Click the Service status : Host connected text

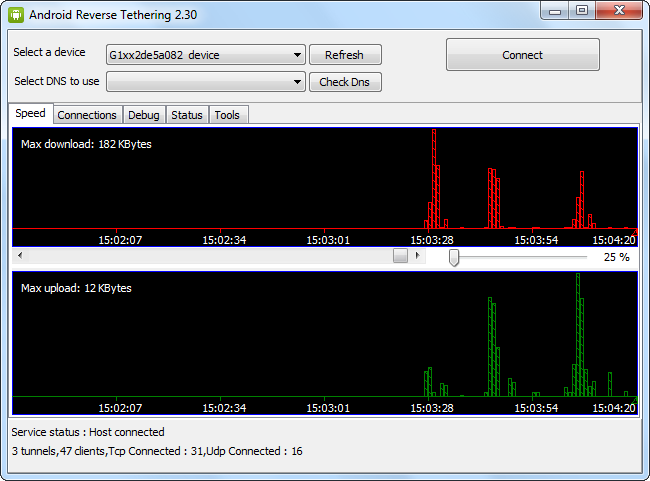tap(88, 432)
